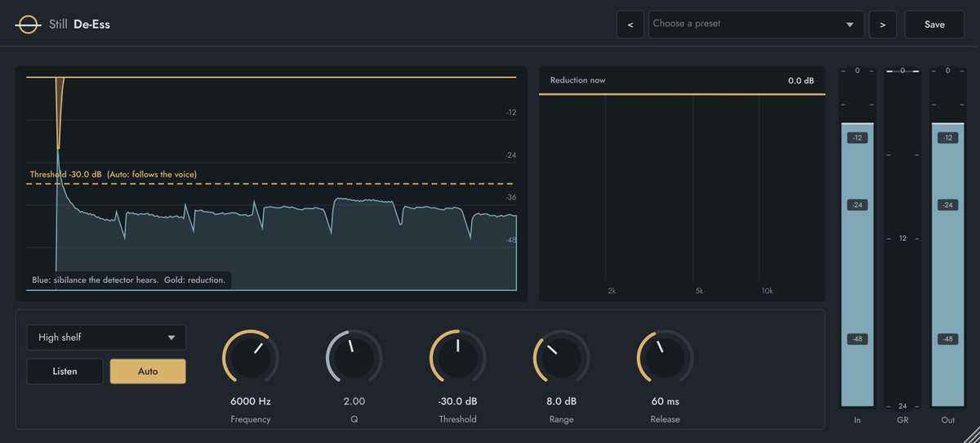
Task: Click the Frequency knob label
Action: pyautogui.click(x=251, y=419)
